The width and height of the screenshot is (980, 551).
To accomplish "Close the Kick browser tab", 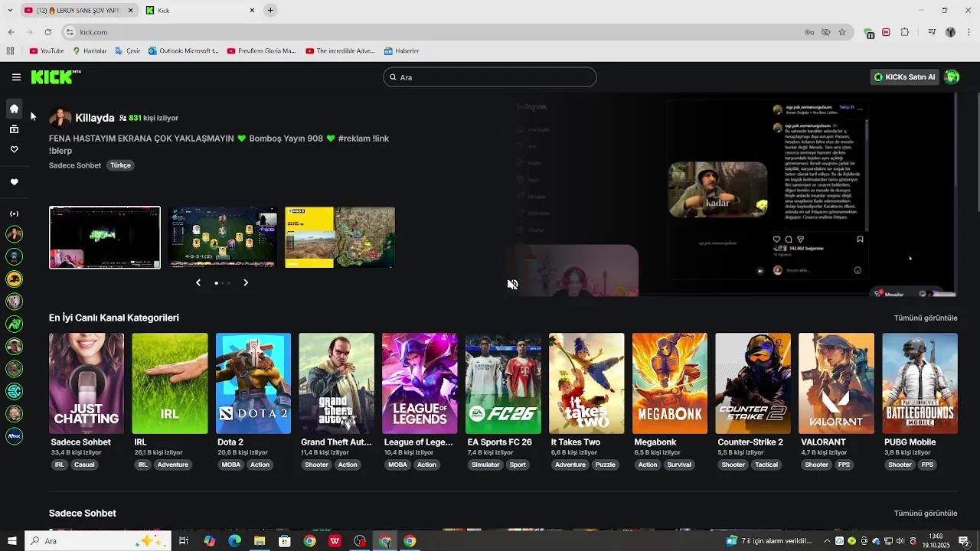I will [252, 11].
